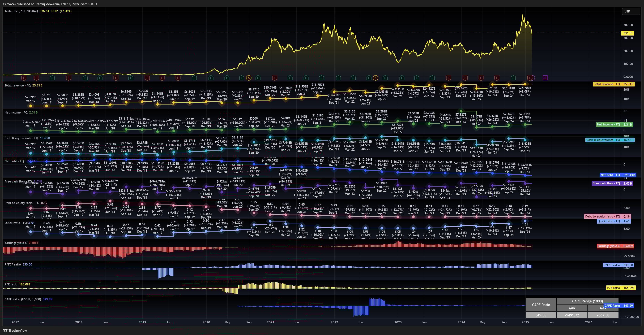The height and width of the screenshot is (335, 644).
Task: Click the $3.722B Dec '22 net income label
Action: [x=398, y=128]
